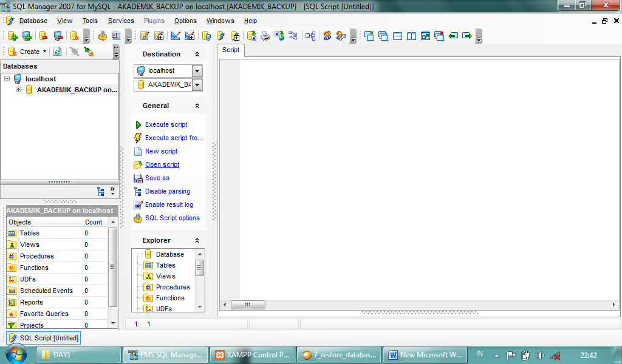Select Tables row in Objects list
The image size is (622, 364).
tap(57, 234)
